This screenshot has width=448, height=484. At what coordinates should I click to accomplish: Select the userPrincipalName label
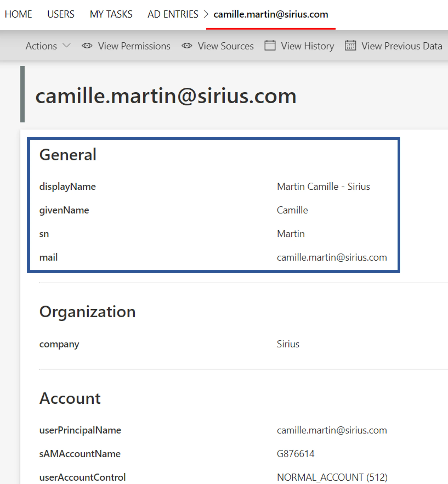coord(80,430)
